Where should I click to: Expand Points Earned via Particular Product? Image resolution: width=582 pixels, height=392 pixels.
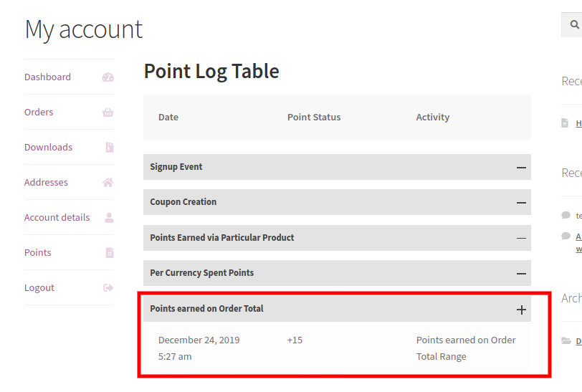pyautogui.click(x=337, y=238)
